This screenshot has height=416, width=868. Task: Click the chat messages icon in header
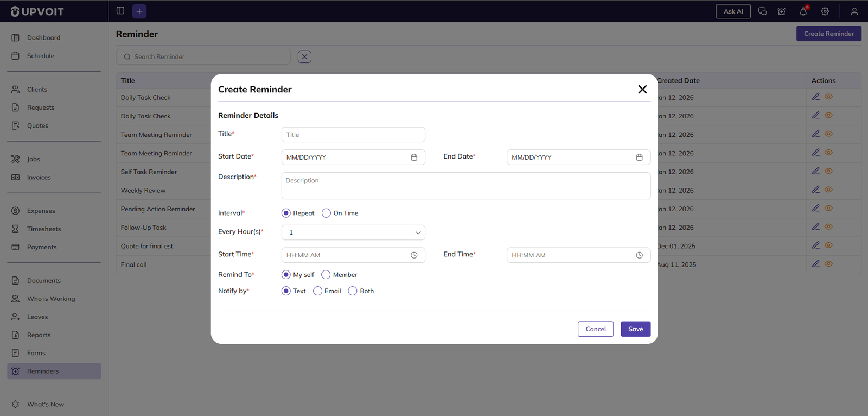tap(762, 11)
